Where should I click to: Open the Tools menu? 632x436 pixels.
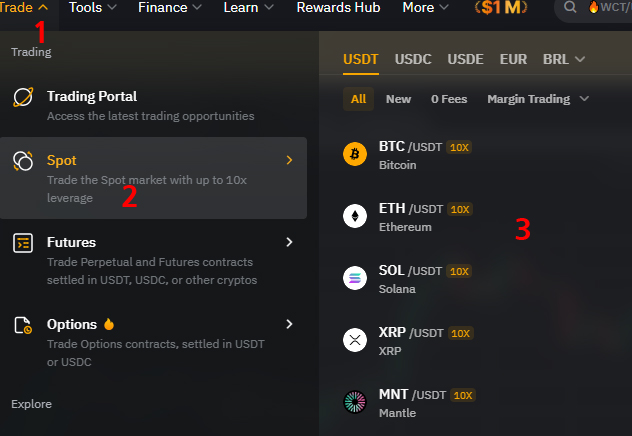pyautogui.click(x=93, y=7)
